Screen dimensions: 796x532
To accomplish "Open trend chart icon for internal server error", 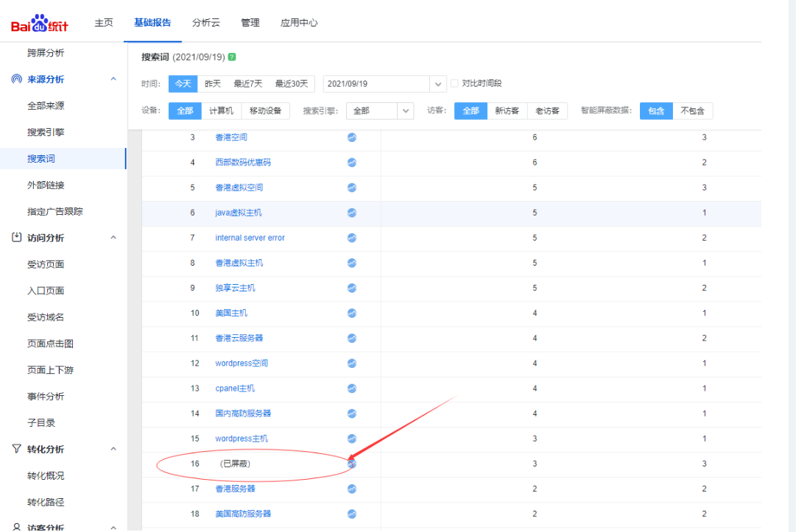I will pyautogui.click(x=352, y=238).
